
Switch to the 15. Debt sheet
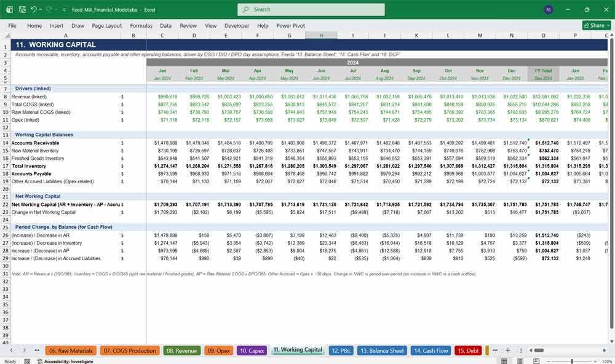[468, 350]
